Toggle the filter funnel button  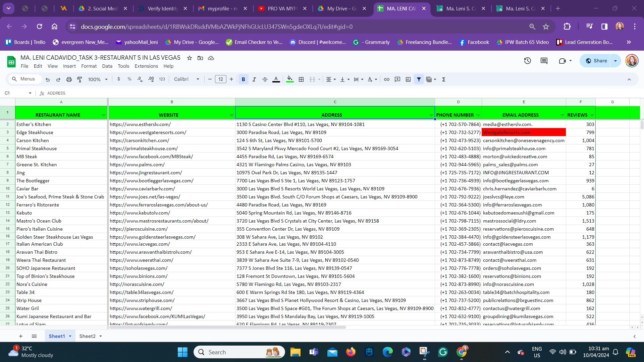click(x=419, y=79)
